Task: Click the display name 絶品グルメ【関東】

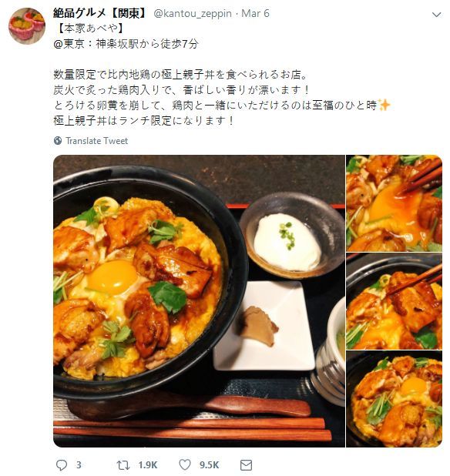Action: pos(101,13)
